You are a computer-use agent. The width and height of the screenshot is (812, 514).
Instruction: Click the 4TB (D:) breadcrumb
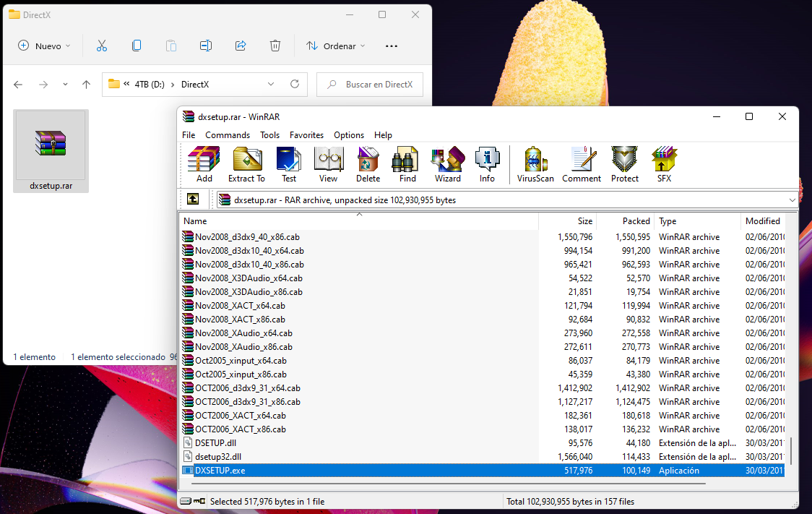(x=150, y=85)
